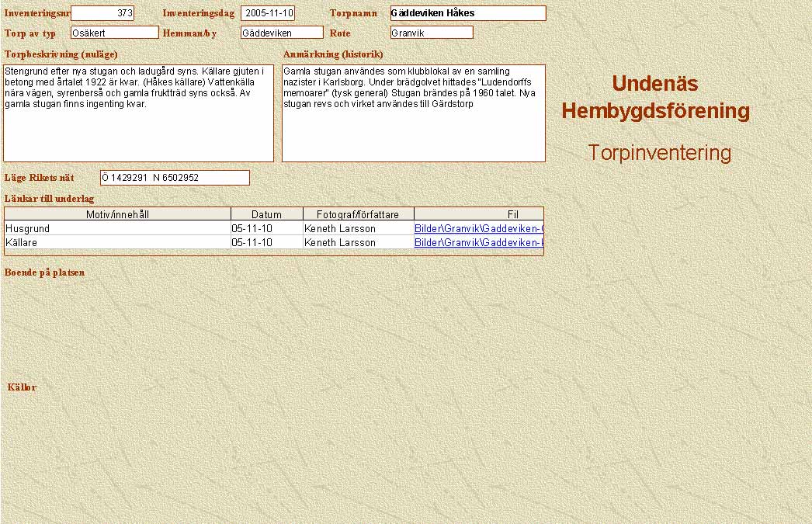Focus the Torp av typ field
812x524 pixels.
point(114,33)
